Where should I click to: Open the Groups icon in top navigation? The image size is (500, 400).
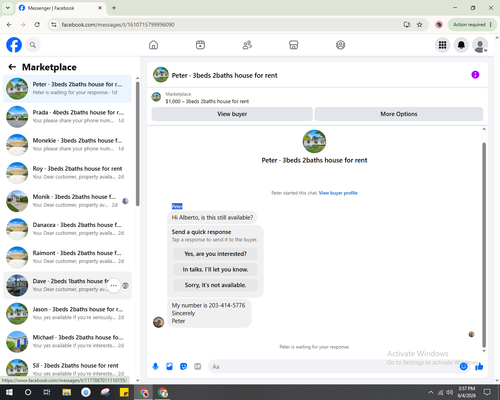(x=340, y=45)
